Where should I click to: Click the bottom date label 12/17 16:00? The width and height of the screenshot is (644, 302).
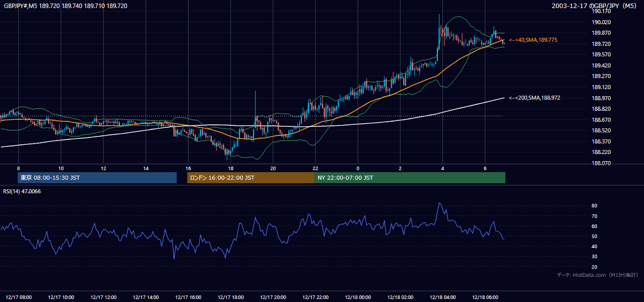click(188, 297)
